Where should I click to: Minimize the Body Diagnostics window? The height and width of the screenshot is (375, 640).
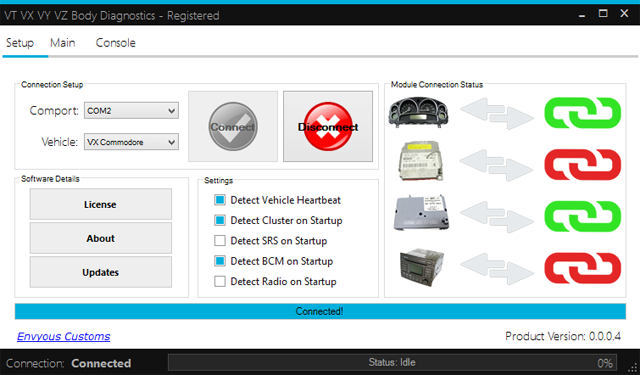[582, 15]
